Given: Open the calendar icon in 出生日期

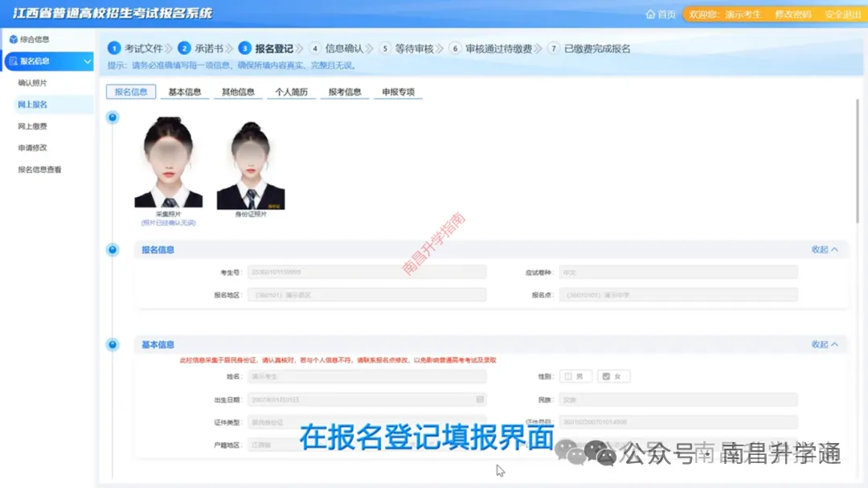Looking at the screenshot, I should tap(480, 400).
